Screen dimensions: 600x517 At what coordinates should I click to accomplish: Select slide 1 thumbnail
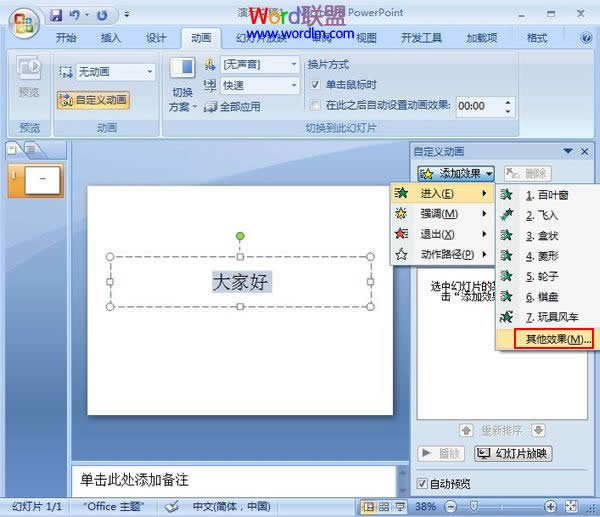coord(42,180)
